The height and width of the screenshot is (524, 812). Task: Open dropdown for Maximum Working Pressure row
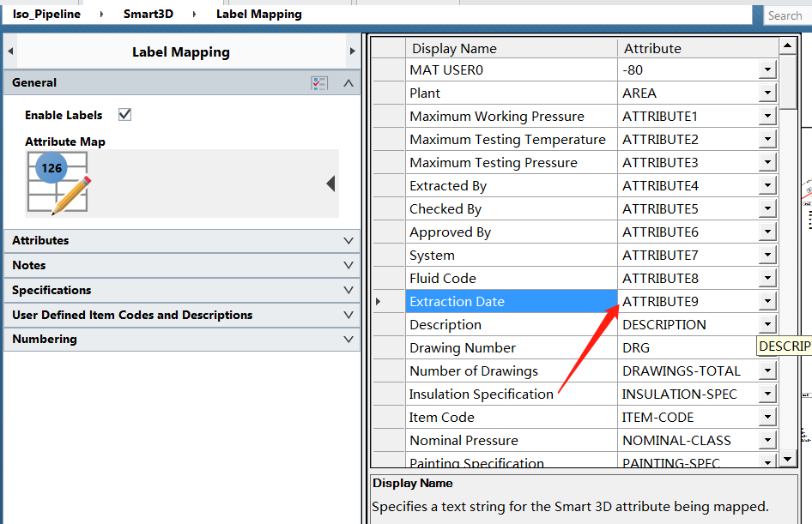767,116
